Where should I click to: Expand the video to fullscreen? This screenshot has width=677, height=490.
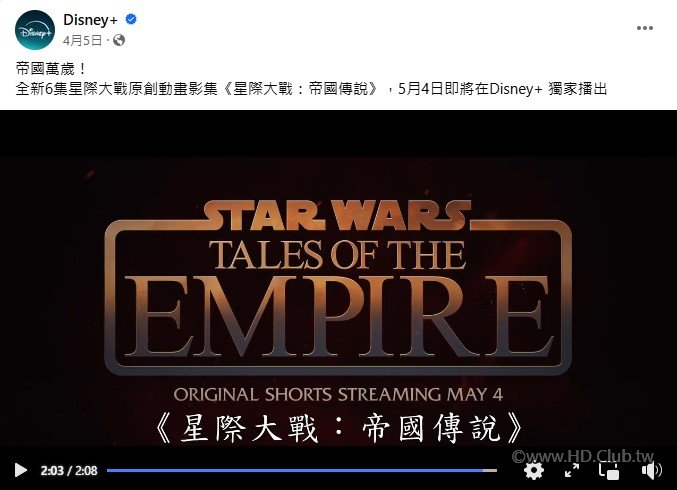[x=572, y=470]
